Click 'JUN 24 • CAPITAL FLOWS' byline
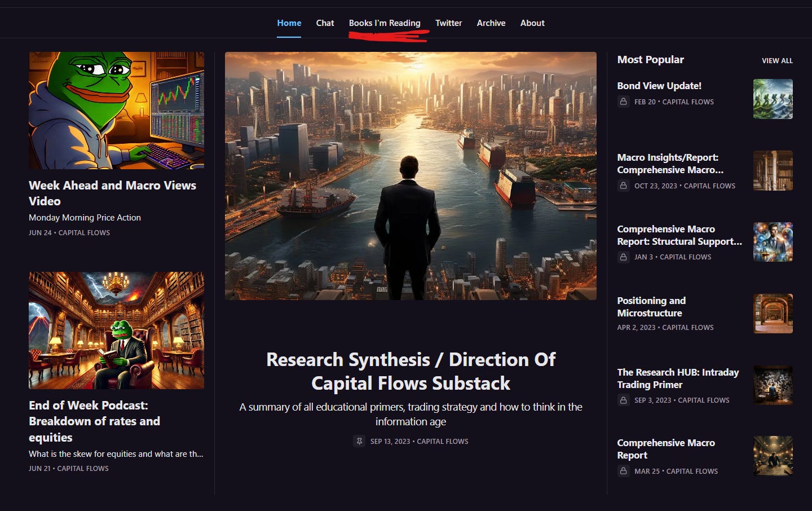Screen dimensions: 812x511 point(69,232)
